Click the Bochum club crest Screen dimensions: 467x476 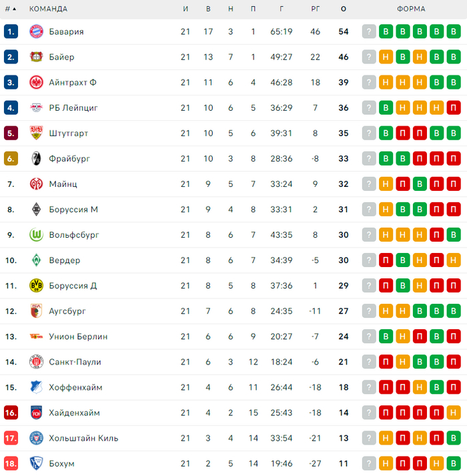36,463
